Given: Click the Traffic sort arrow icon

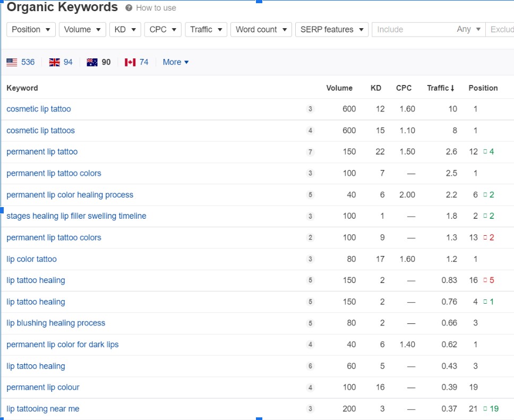Looking at the screenshot, I should [x=452, y=88].
